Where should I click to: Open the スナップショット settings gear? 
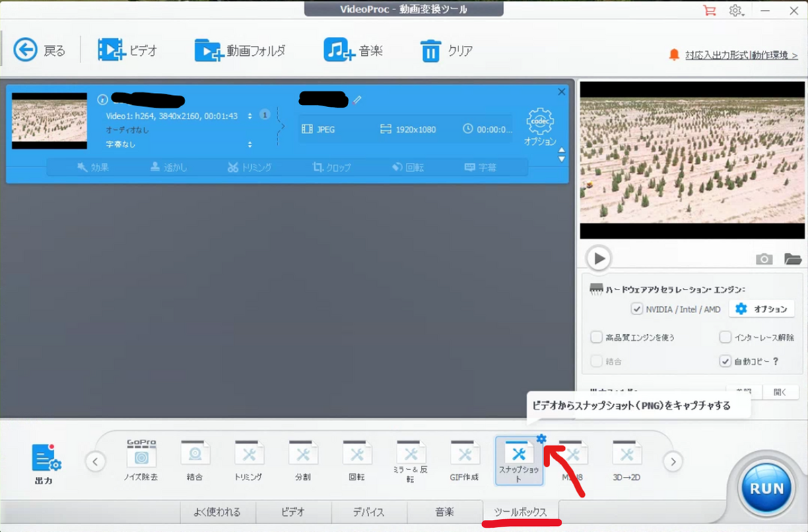tap(541, 439)
